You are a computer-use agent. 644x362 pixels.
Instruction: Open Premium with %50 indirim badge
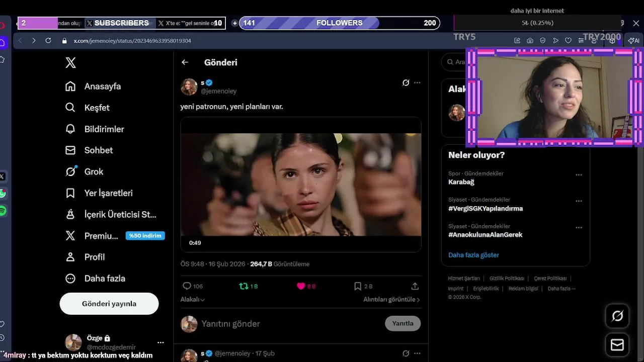115,236
